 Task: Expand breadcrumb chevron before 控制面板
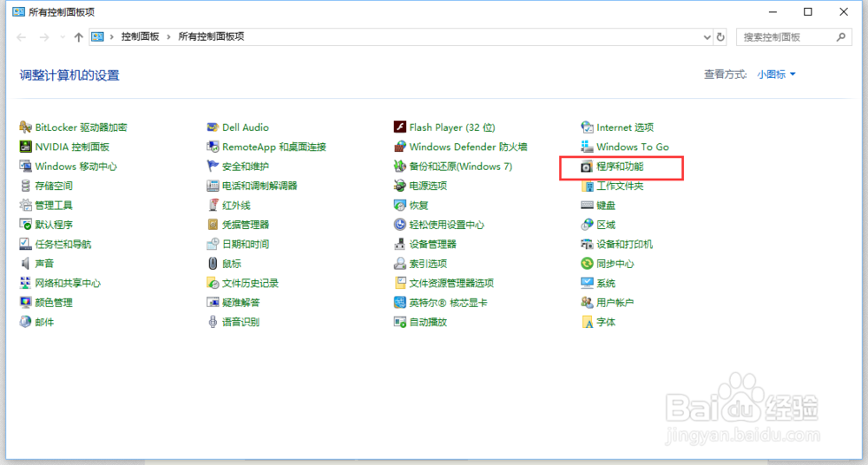point(112,36)
